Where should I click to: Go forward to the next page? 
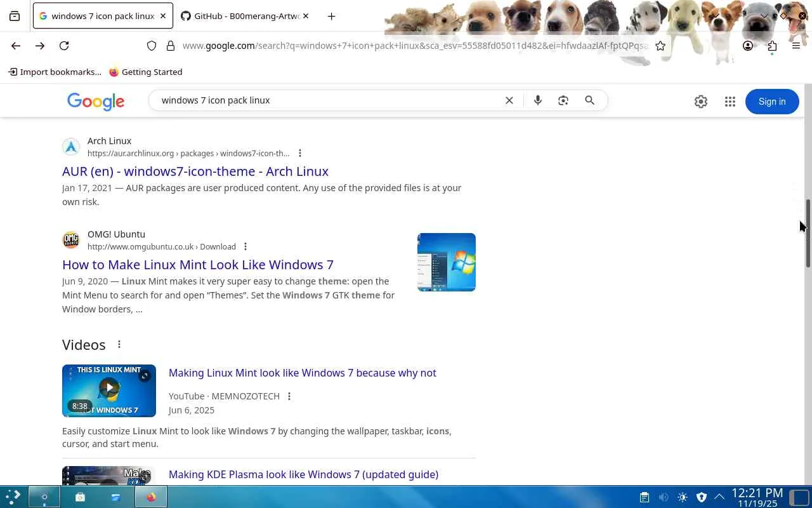pos(40,46)
